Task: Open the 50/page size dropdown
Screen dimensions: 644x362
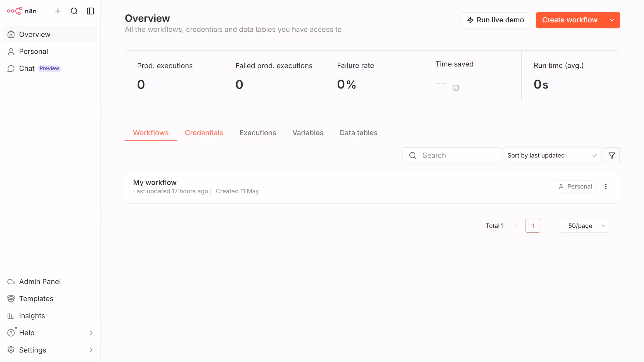Action: click(x=584, y=226)
